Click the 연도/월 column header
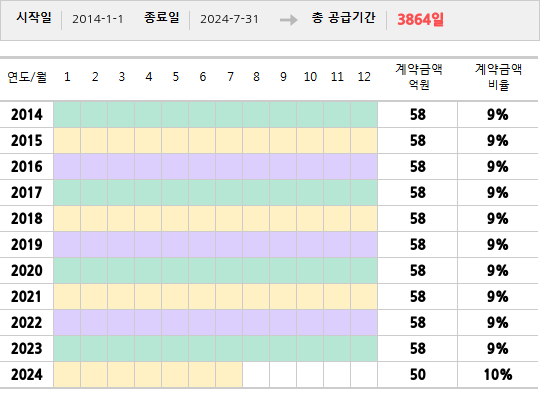The height and width of the screenshot is (394, 550). (x=27, y=77)
